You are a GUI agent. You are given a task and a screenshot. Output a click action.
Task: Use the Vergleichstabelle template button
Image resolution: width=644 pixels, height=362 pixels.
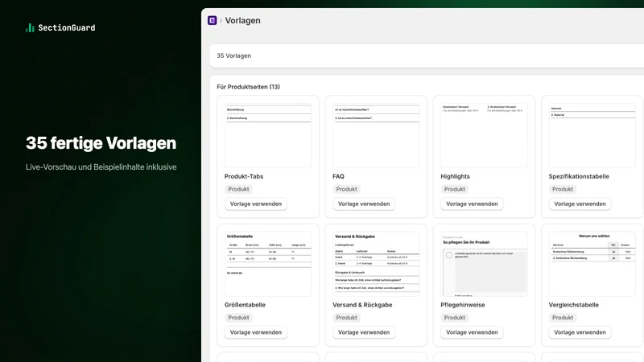click(x=580, y=332)
